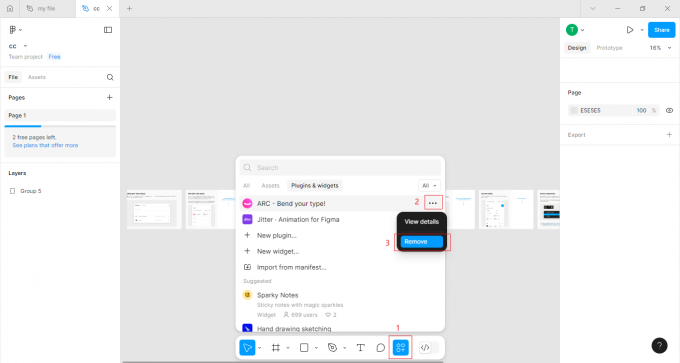Screen dimensions: 680x363
Task: Expand Move tool options arrow
Action: coord(260,348)
